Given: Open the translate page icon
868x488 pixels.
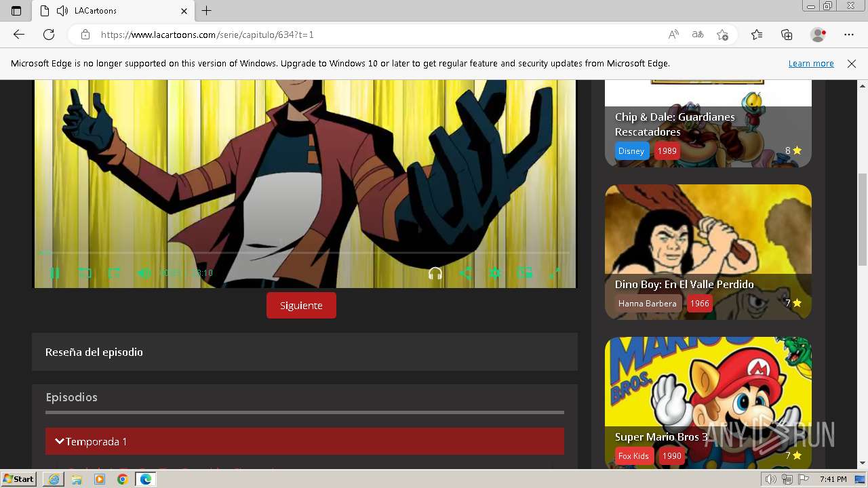Looking at the screenshot, I should pos(698,35).
